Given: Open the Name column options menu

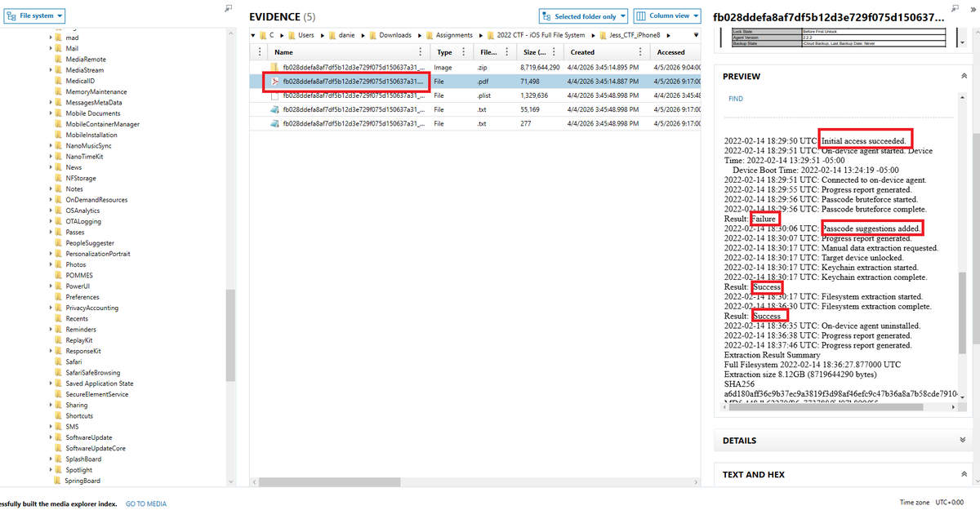Looking at the screenshot, I should (421, 51).
